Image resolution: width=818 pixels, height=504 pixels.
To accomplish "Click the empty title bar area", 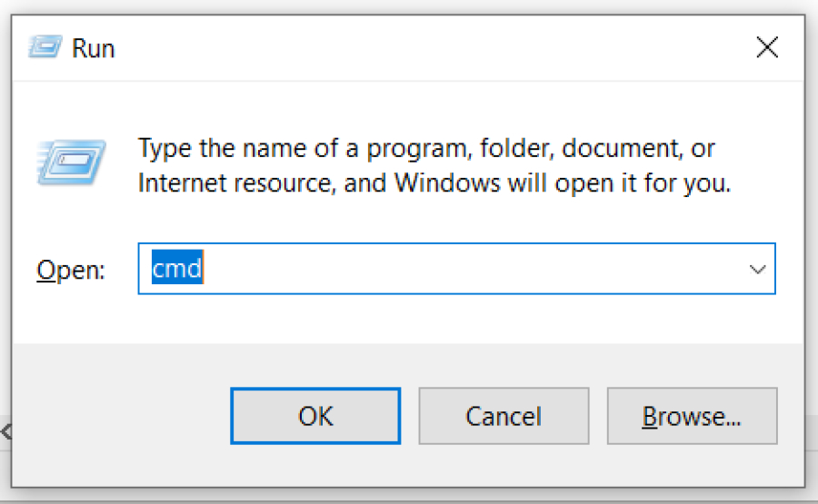I will coord(409,47).
